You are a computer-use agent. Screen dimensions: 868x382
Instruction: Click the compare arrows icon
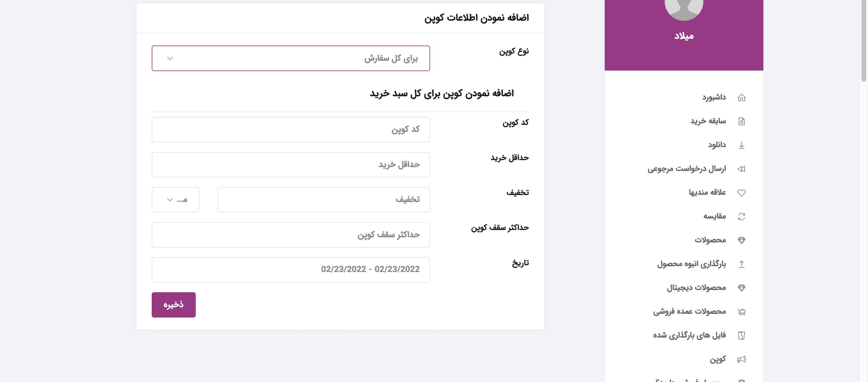(x=742, y=216)
